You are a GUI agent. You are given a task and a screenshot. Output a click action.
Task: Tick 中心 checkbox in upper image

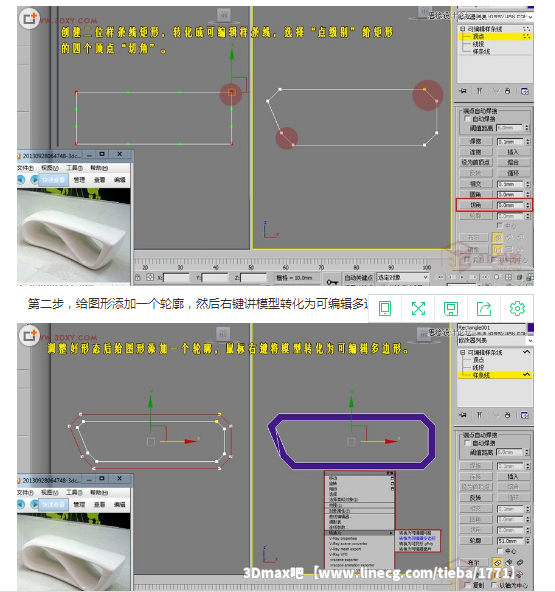(500, 225)
